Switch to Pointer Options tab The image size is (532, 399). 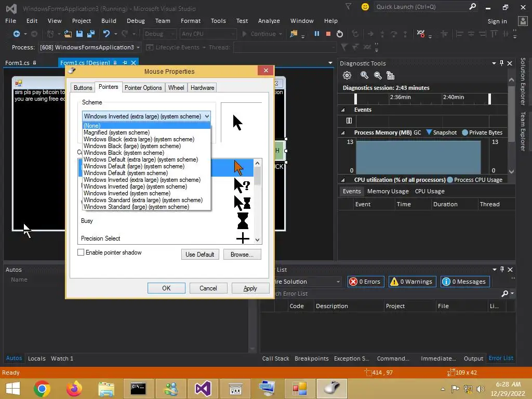pos(143,87)
